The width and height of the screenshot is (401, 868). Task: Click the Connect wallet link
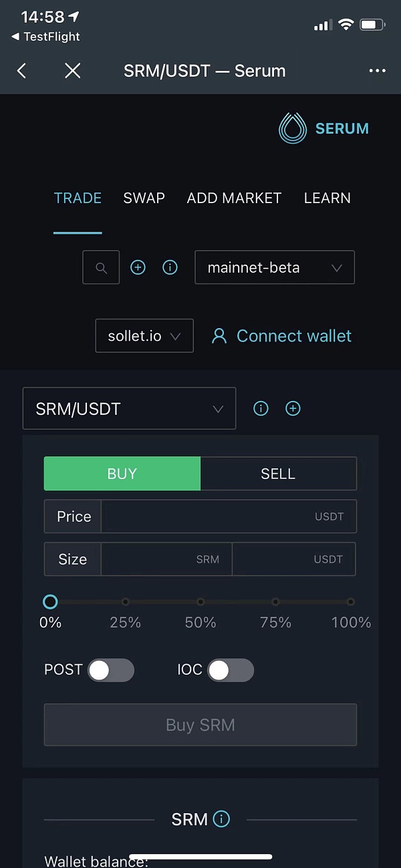point(282,335)
